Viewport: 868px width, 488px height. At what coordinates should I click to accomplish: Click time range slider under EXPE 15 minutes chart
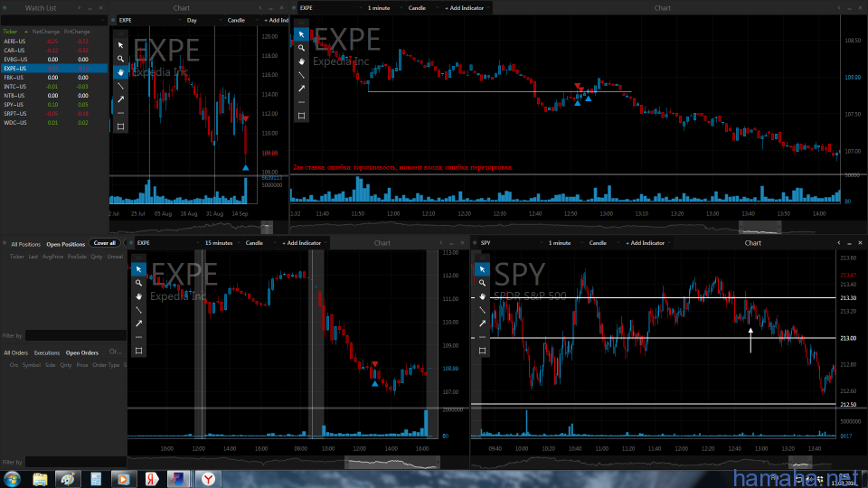coord(392,463)
